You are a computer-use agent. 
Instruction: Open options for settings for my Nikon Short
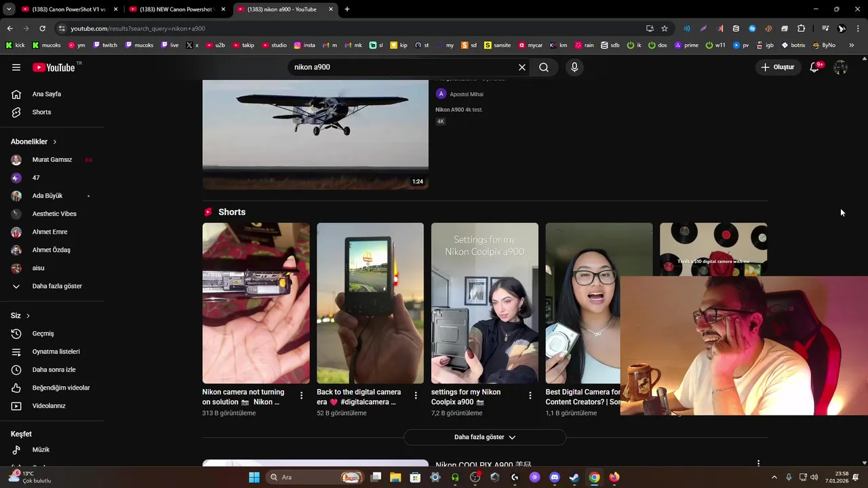pyautogui.click(x=530, y=394)
